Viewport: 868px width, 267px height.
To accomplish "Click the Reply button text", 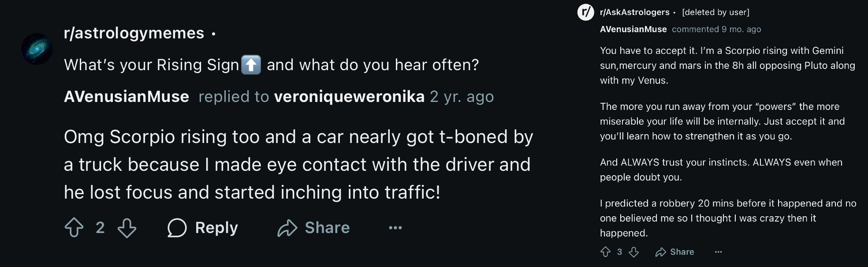I will 216,228.
